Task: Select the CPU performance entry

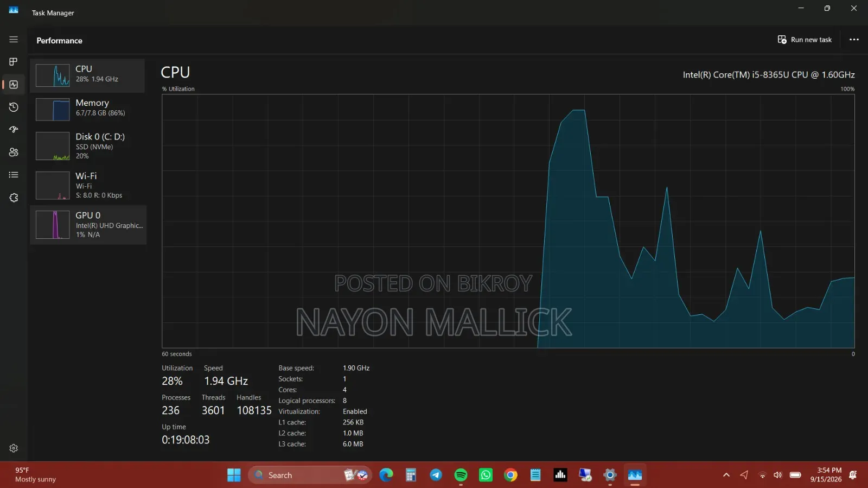Action: [87, 75]
